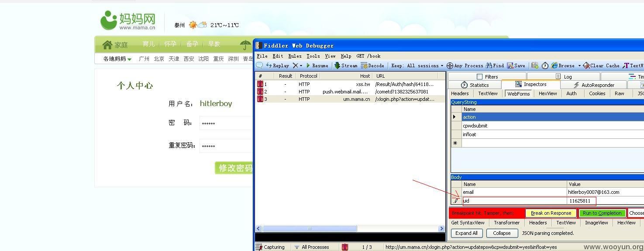Sort sessions by the Host column header
Screen dimensions: 644x251
click(x=346, y=76)
